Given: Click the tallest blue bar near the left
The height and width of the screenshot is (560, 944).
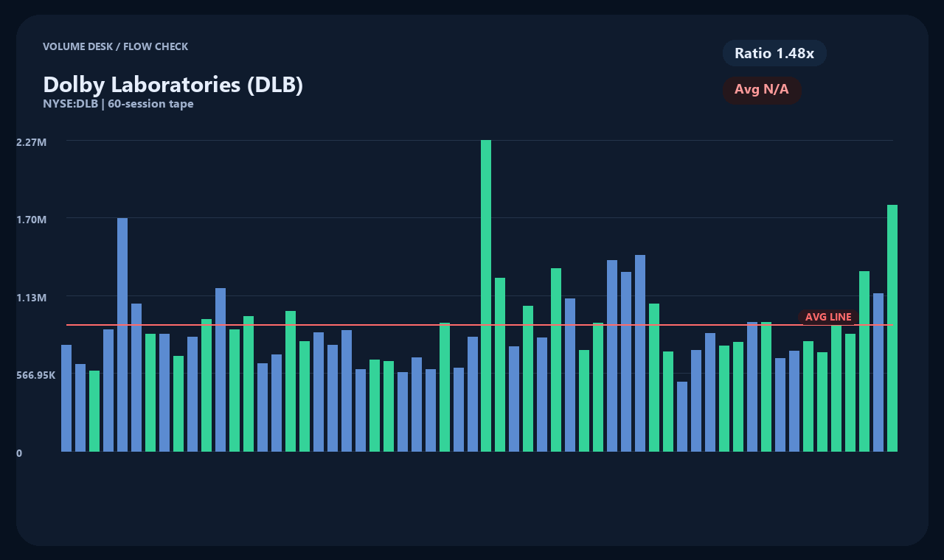Looking at the screenshot, I should click(122, 335).
